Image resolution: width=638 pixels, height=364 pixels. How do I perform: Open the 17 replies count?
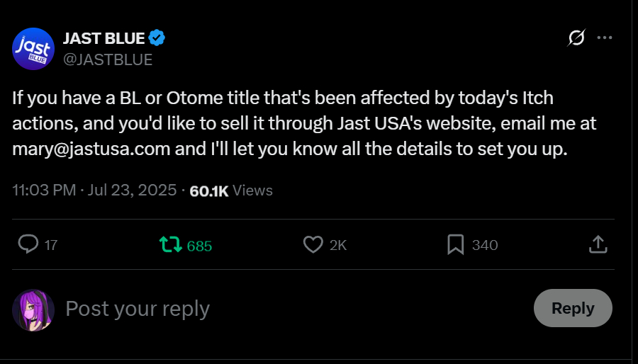[51, 246]
